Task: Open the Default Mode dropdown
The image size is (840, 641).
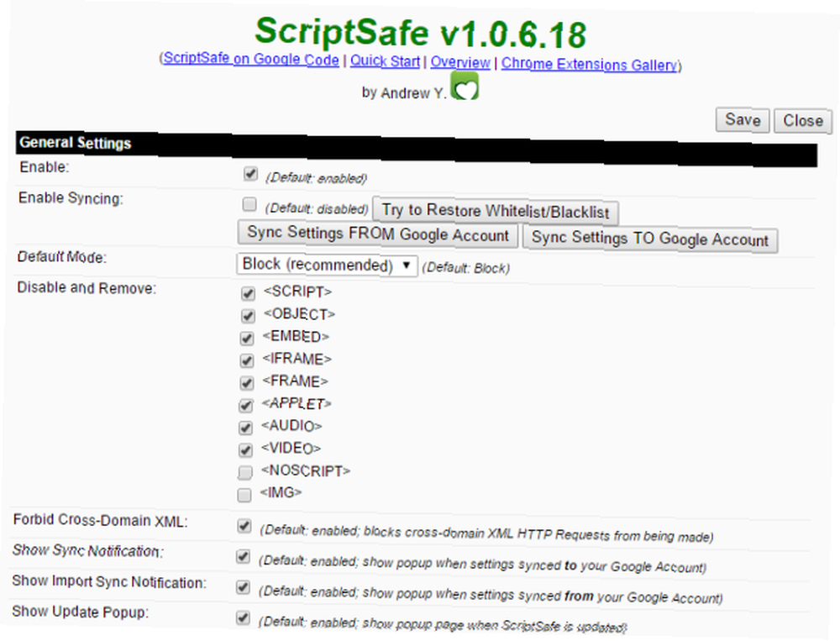Action: pyautogui.click(x=327, y=265)
